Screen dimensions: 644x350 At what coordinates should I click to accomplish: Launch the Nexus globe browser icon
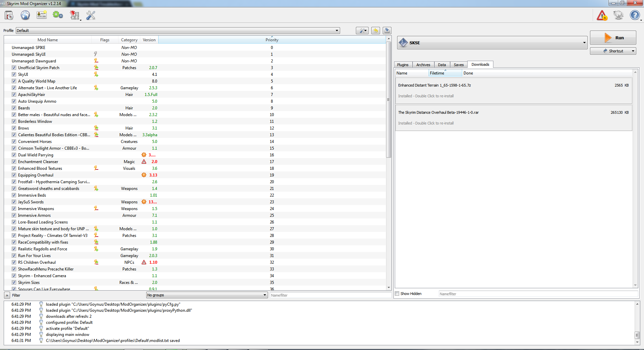coord(25,15)
